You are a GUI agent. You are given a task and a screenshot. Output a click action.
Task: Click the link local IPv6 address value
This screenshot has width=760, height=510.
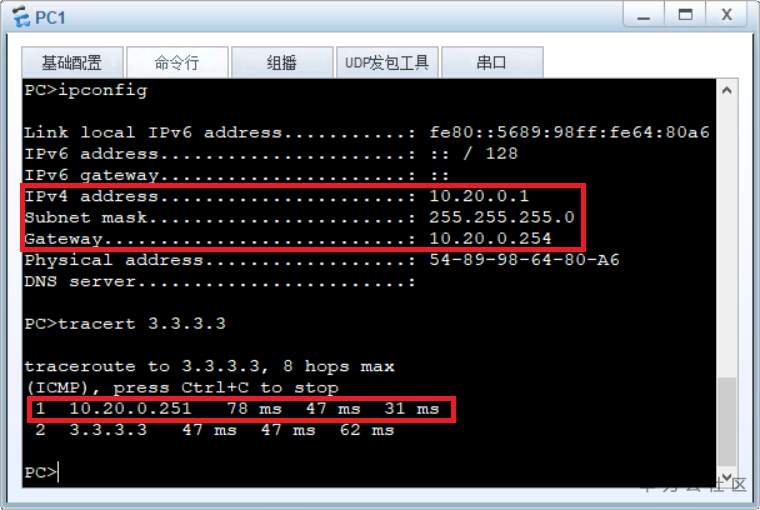tap(570, 132)
